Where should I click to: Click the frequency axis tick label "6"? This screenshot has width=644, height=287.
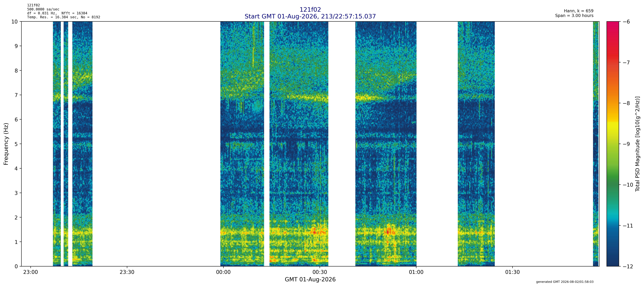click(16, 120)
